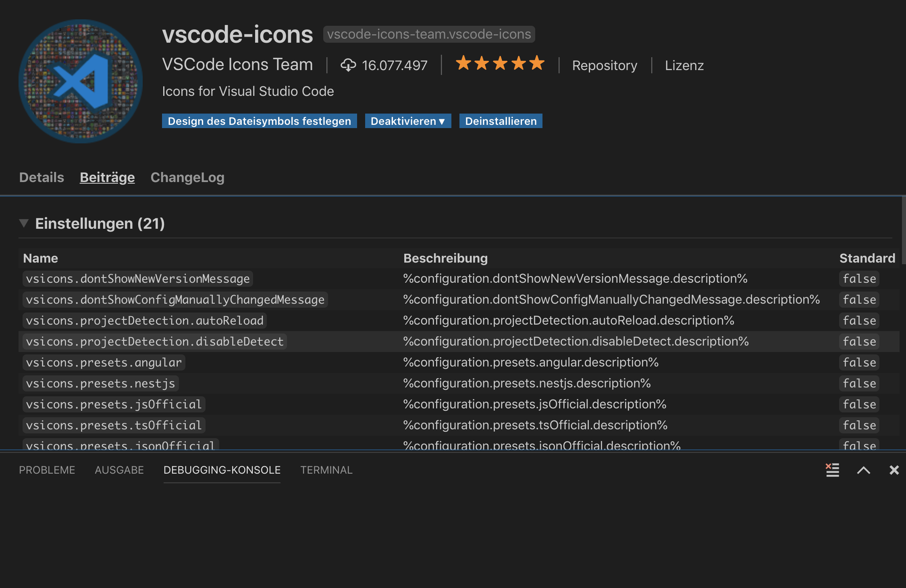Switch to the TERMINAL panel tab
The height and width of the screenshot is (588, 906).
[326, 470]
